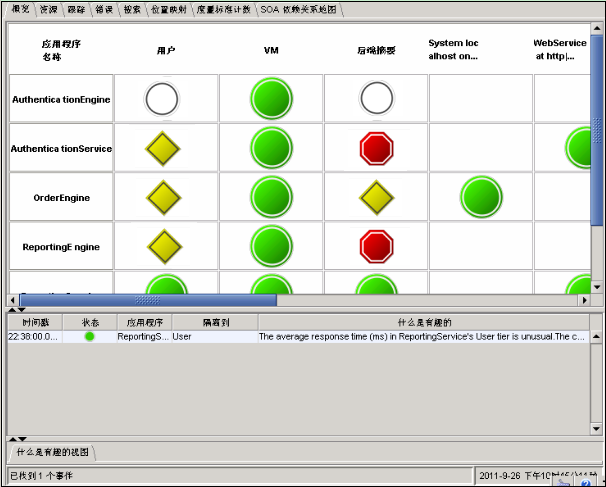
Task: Click OrderEngine's green System localhost circle
Action: [x=481, y=197]
